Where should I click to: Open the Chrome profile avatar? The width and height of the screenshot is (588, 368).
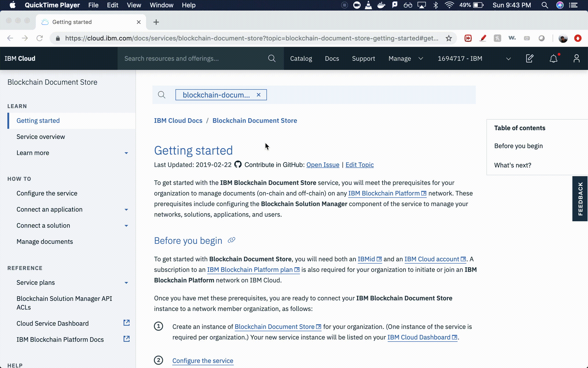[x=563, y=38]
